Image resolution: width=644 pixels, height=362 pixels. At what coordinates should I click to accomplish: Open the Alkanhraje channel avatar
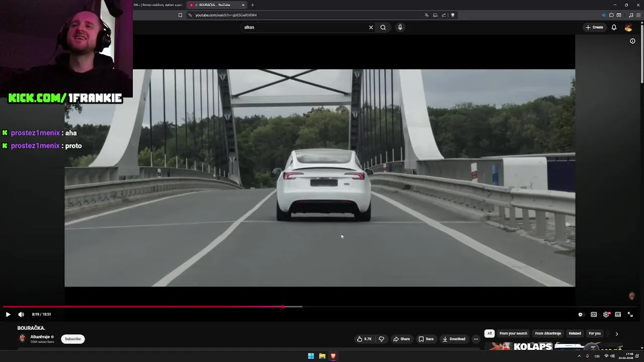22,338
